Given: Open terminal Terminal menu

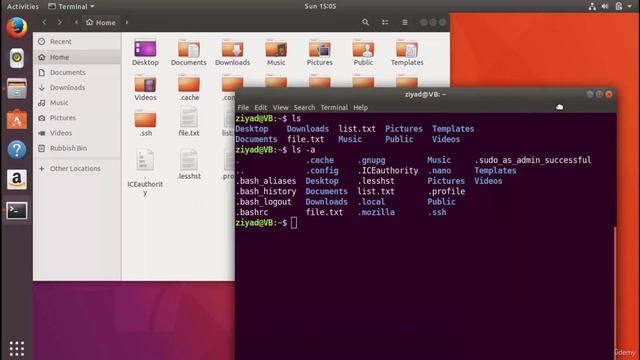Looking at the screenshot, I should 334,107.
